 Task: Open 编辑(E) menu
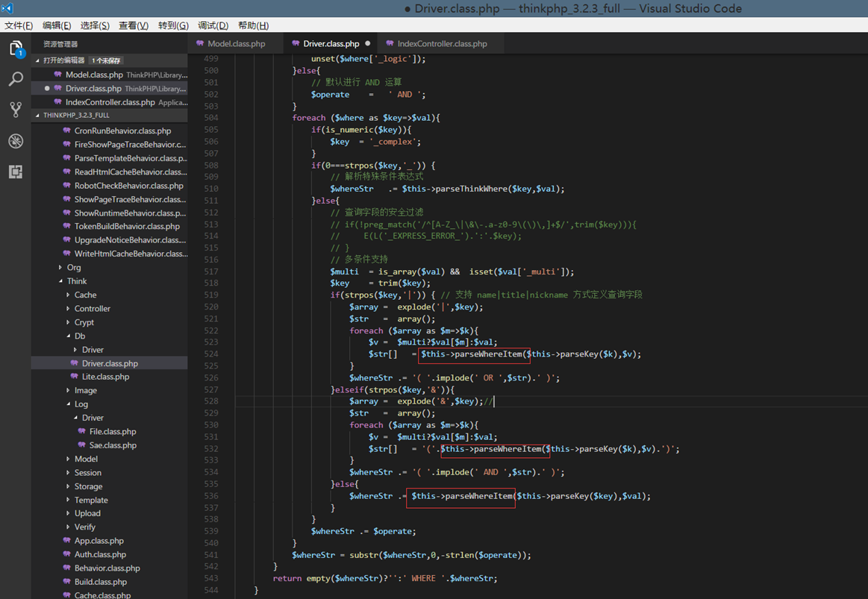pos(57,25)
